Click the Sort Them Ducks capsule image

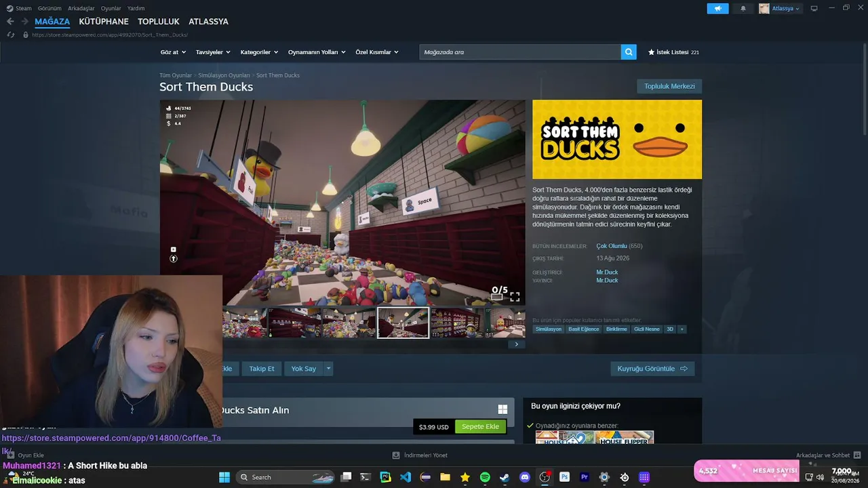pos(617,140)
